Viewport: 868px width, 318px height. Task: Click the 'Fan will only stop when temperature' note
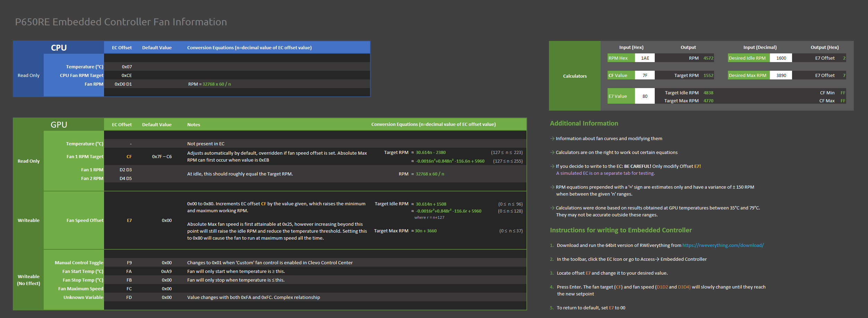click(x=236, y=280)
